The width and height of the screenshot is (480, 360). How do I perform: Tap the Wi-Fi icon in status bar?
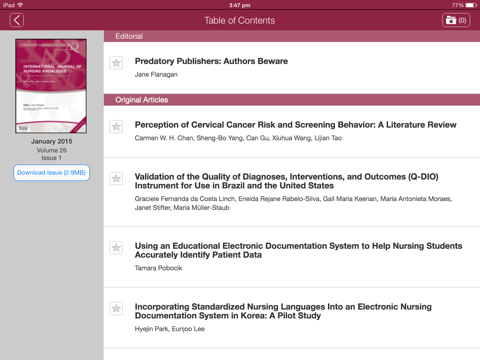[x=20, y=5]
